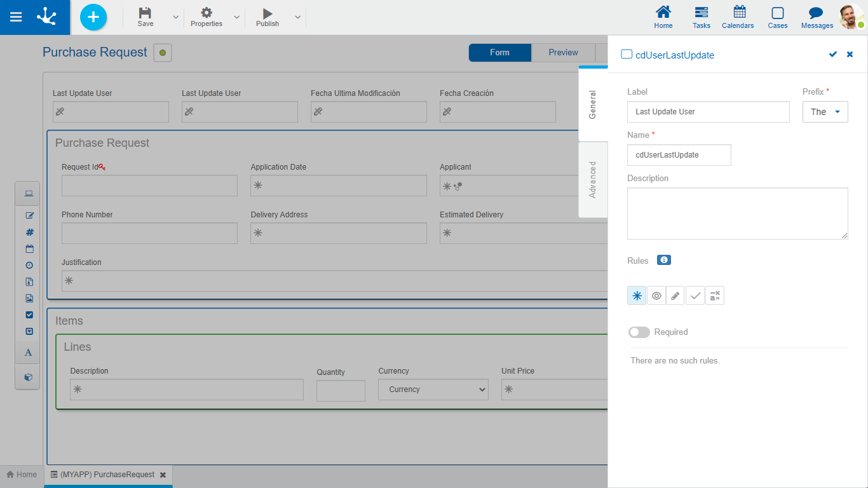Click the blue plus create button
Image resolution: width=868 pixels, height=488 pixels.
93,17
